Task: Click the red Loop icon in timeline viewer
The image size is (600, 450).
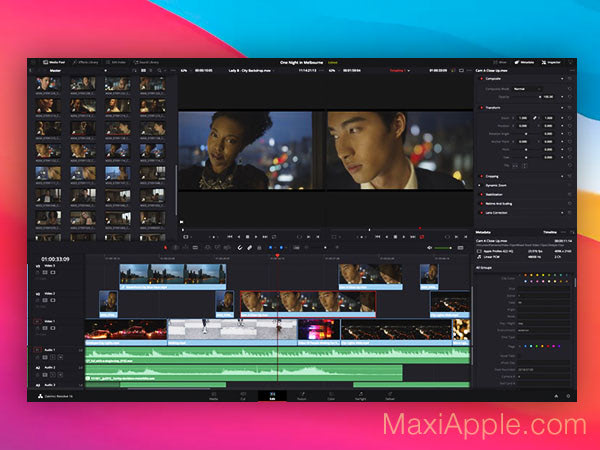Action: [x=422, y=237]
